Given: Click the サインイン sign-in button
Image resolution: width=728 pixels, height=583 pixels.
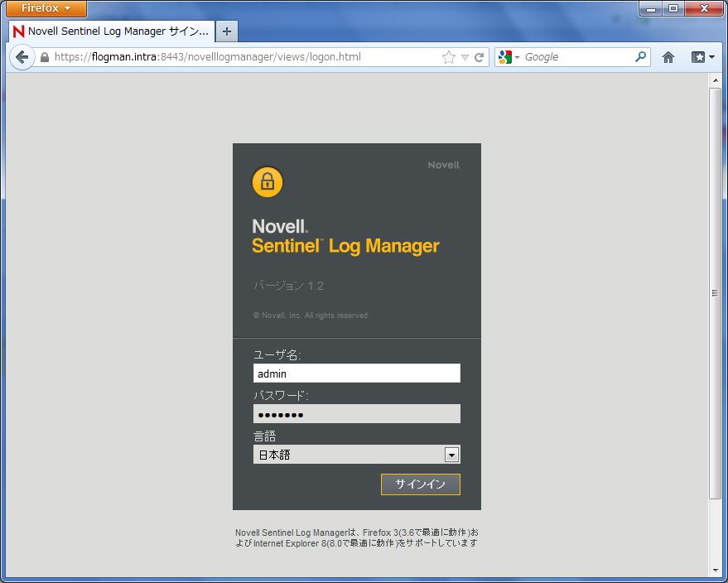Looking at the screenshot, I should click(421, 484).
